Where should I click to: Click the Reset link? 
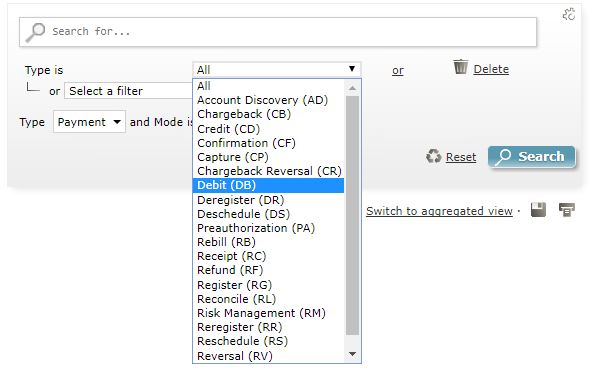tap(461, 157)
